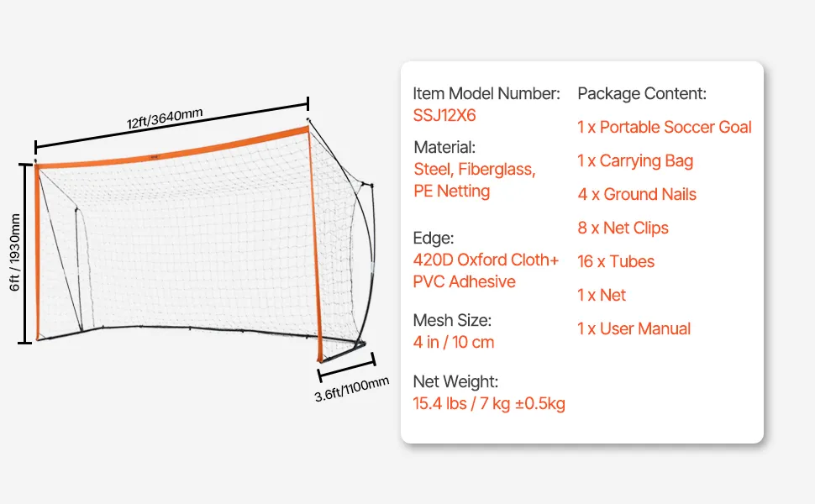Select the 1 x User Manual item
This screenshot has width=815, height=504.
634,328
